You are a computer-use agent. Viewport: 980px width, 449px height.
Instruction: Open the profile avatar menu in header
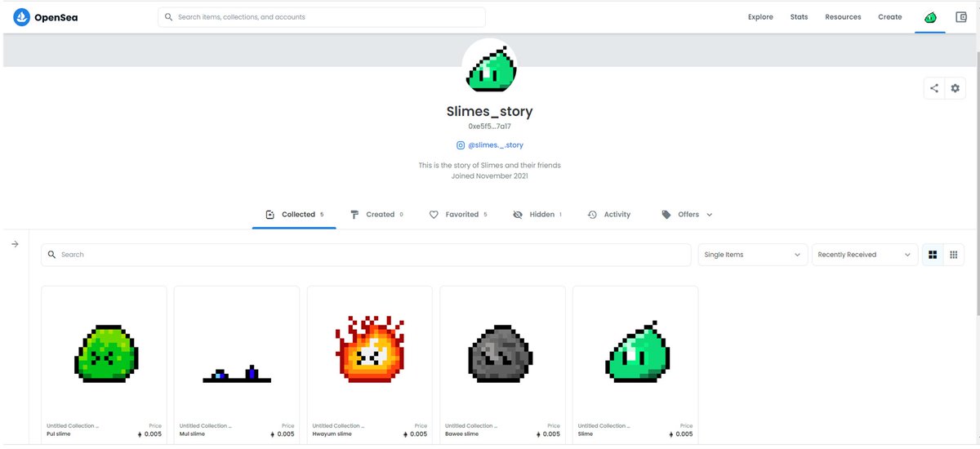pyautogui.click(x=930, y=17)
